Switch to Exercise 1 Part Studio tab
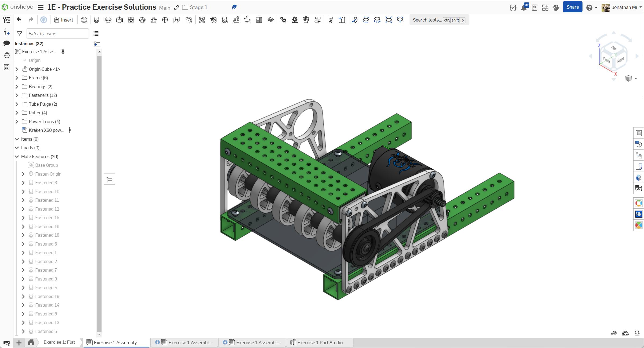This screenshot has width=644, height=348. tap(320, 342)
